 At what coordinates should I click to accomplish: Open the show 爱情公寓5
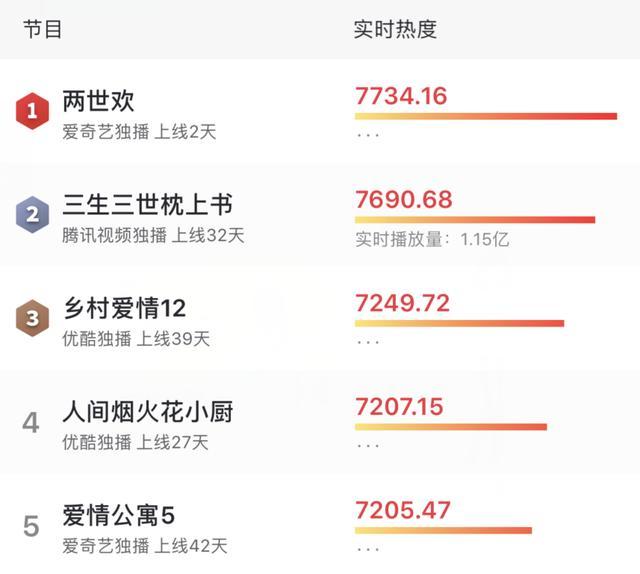[119, 515]
